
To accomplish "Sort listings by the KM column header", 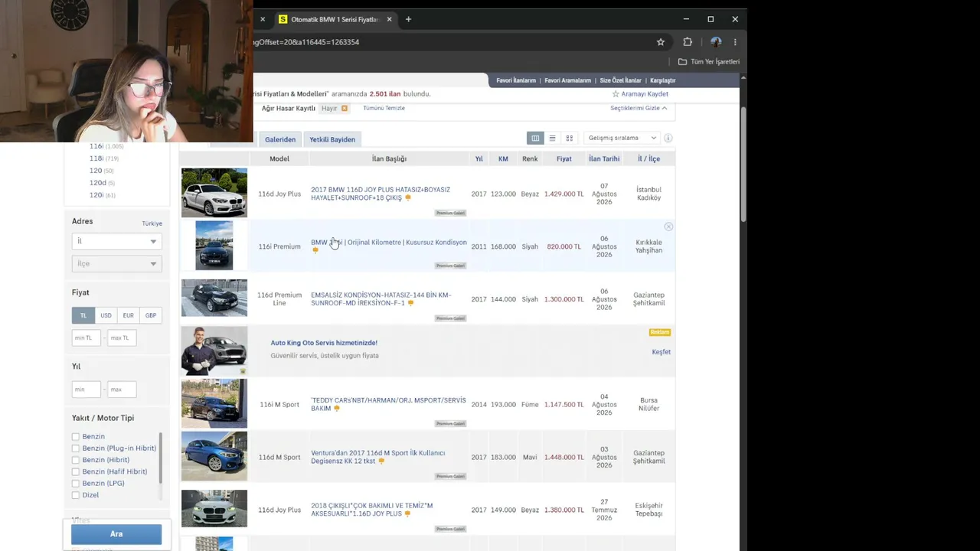I will coord(503,159).
